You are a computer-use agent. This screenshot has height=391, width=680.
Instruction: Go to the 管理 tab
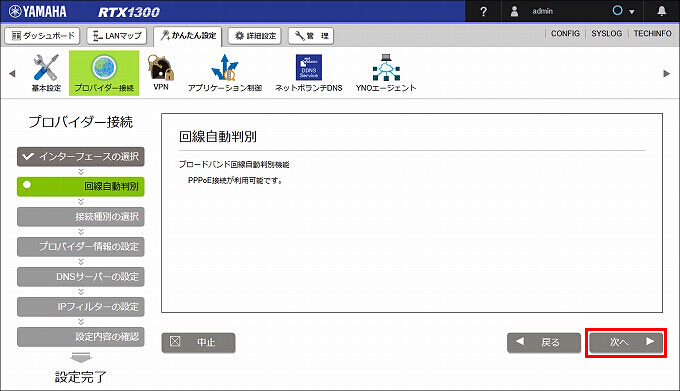[311, 36]
